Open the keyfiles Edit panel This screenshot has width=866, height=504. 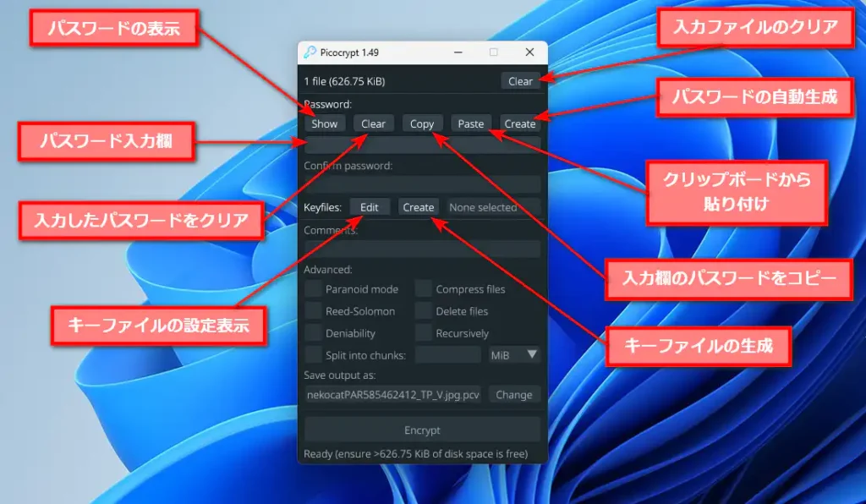370,206
